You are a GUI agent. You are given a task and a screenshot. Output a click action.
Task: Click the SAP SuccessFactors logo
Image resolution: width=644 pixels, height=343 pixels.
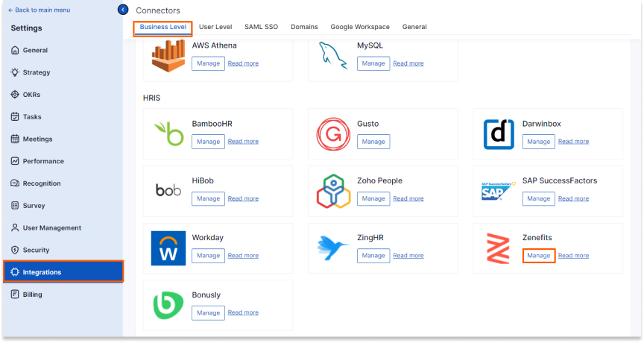(x=498, y=191)
